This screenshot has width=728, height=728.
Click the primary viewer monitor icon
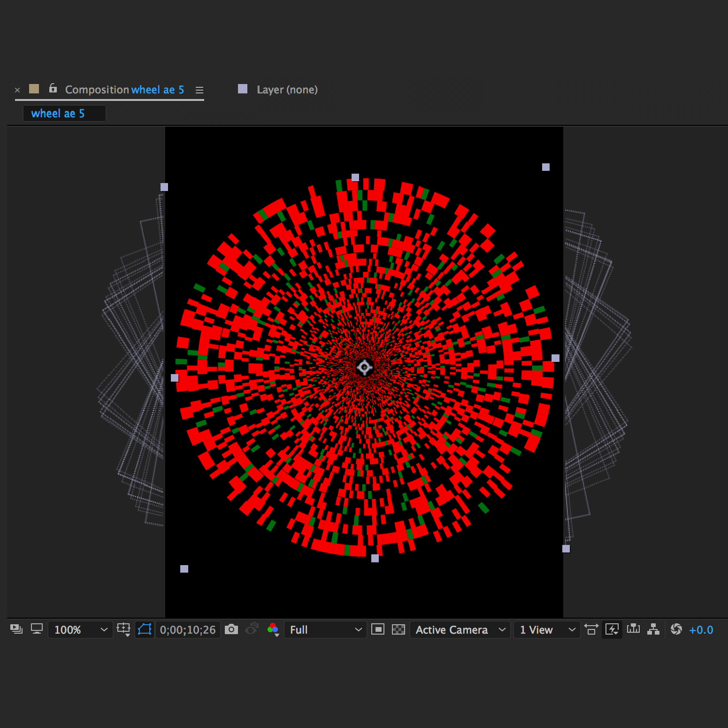tap(37, 629)
